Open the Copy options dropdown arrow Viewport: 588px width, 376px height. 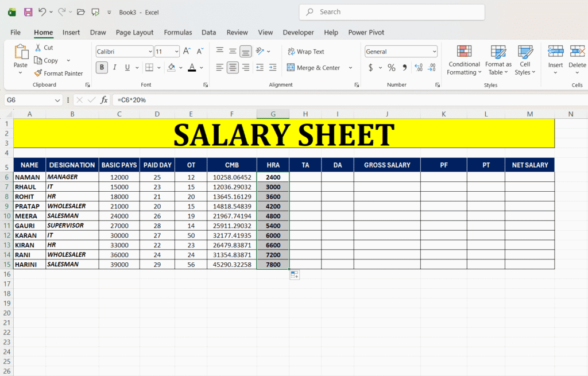tap(68, 60)
